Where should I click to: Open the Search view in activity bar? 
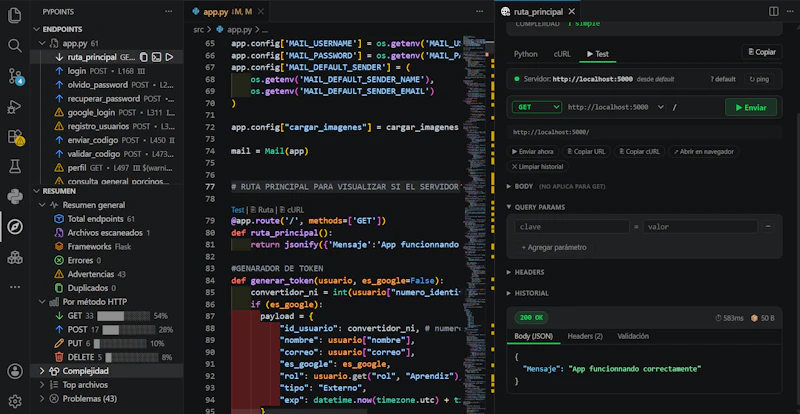pos(15,46)
